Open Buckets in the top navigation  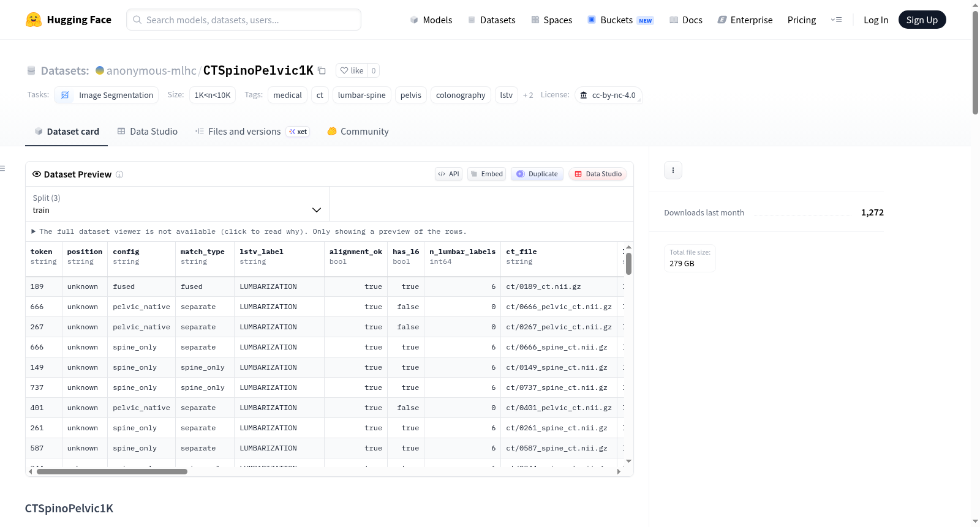point(620,20)
